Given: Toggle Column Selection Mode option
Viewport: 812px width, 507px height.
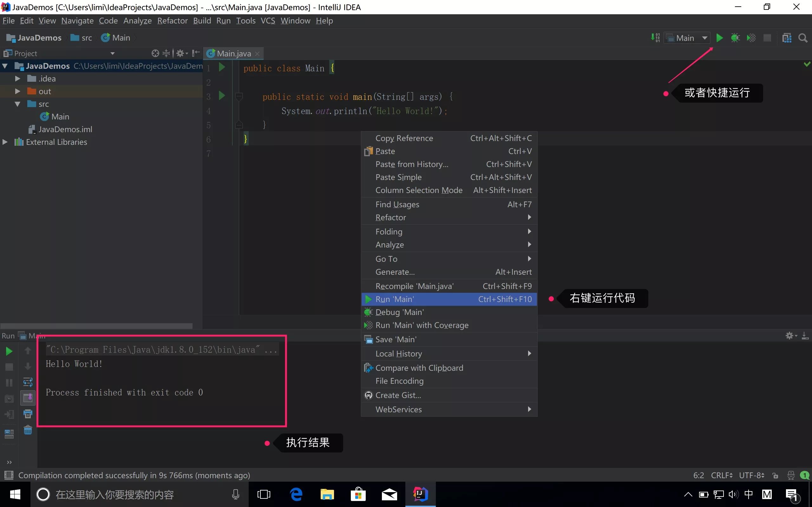Looking at the screenshot, I should tap(419, 190).
